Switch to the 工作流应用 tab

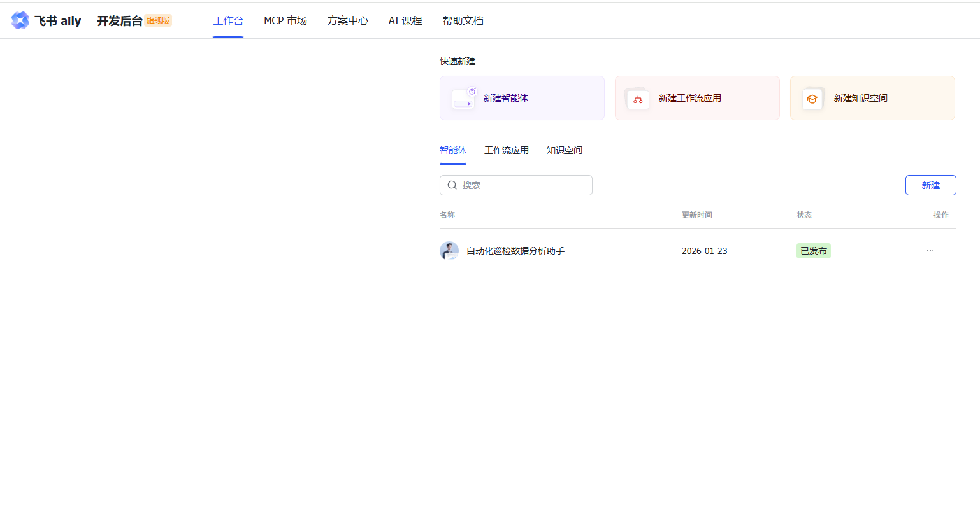(507, 150)
